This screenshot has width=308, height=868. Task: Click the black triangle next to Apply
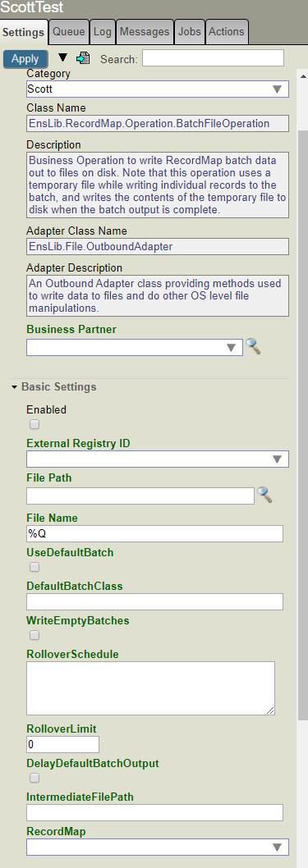click(62, 57)
